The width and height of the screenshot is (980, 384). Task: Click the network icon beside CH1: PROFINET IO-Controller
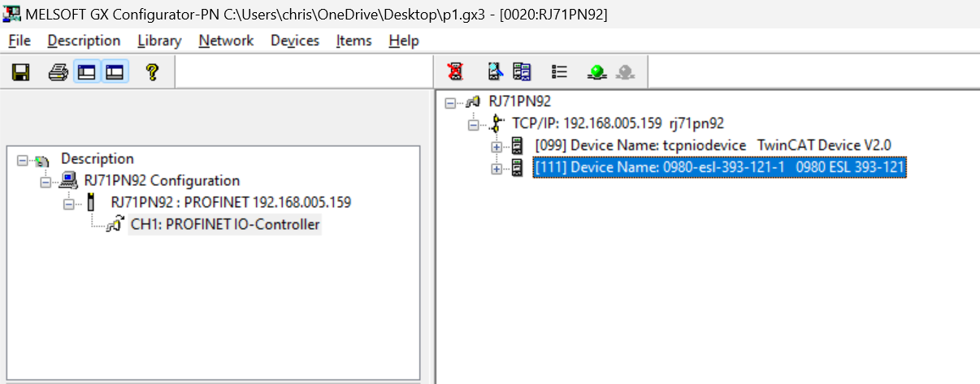(116, 224)
